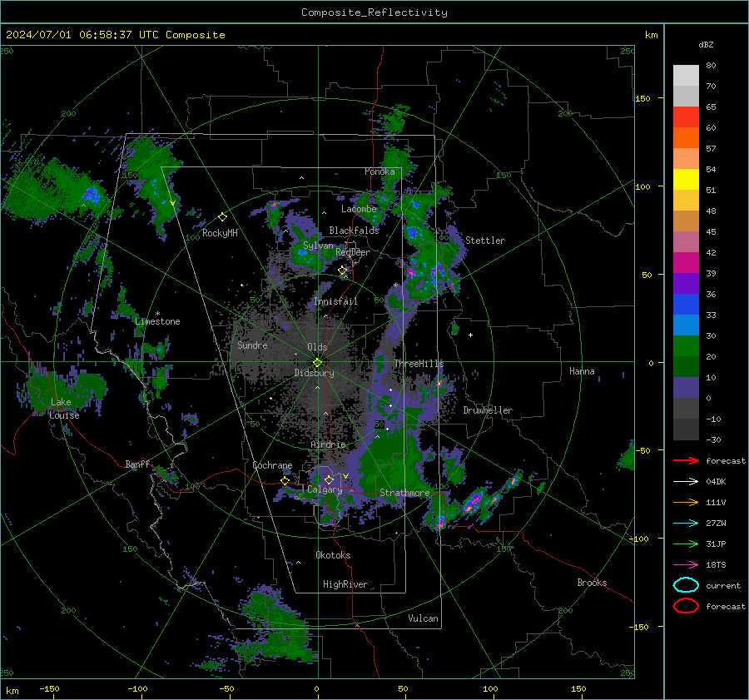Click the cyan current ellipse icon
Screen dimensions: 749x700
pyautogui.click(x=686, y=585)
